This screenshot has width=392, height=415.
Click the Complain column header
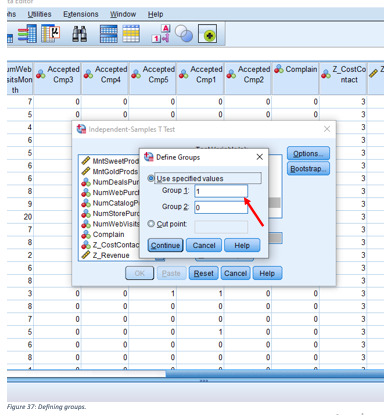coord(296,78)
